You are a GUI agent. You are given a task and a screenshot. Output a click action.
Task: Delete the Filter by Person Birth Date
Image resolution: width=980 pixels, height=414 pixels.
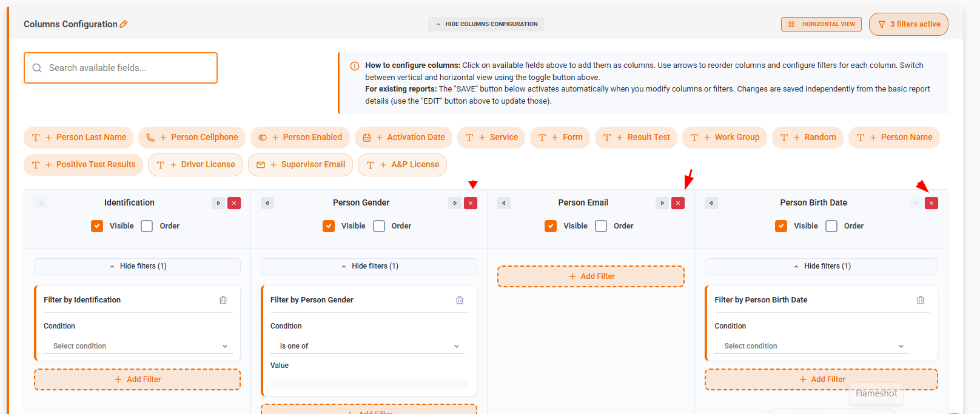(x=921, y=300)
